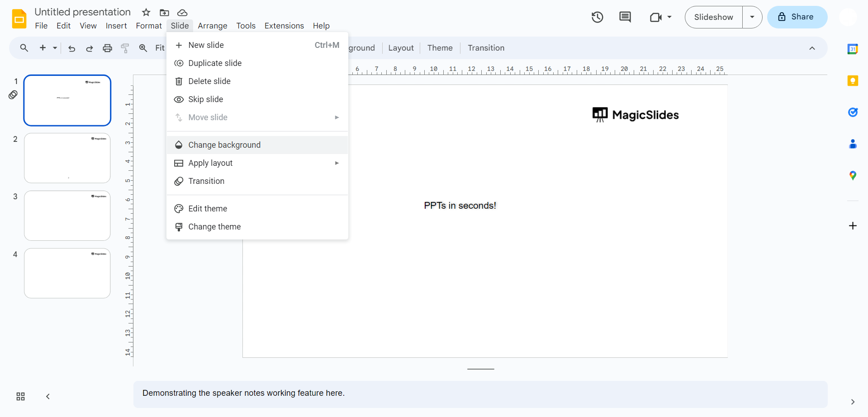
Task: Close the open Slide menu
Action: (180, 26)
